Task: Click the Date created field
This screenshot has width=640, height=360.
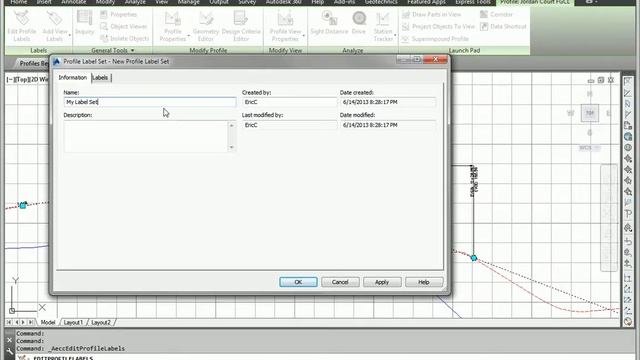Action: tap(387, 102)
